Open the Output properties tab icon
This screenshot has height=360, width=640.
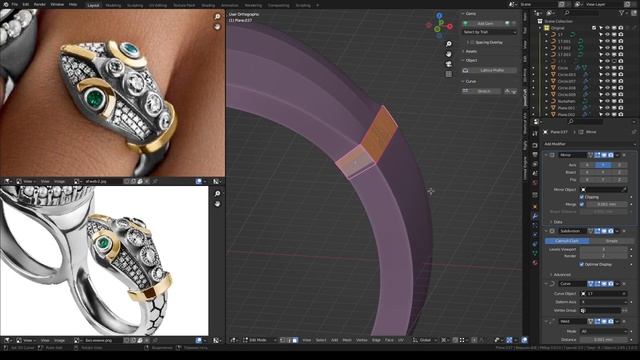click(x=535, y=155)
